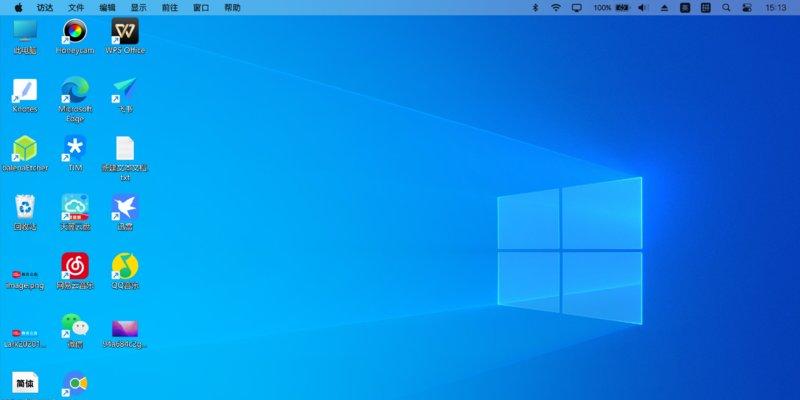Viewport: 800px width, 400px height.
Task: Launch NetEase Cloud Music red icon
Action: pos(75,266)
